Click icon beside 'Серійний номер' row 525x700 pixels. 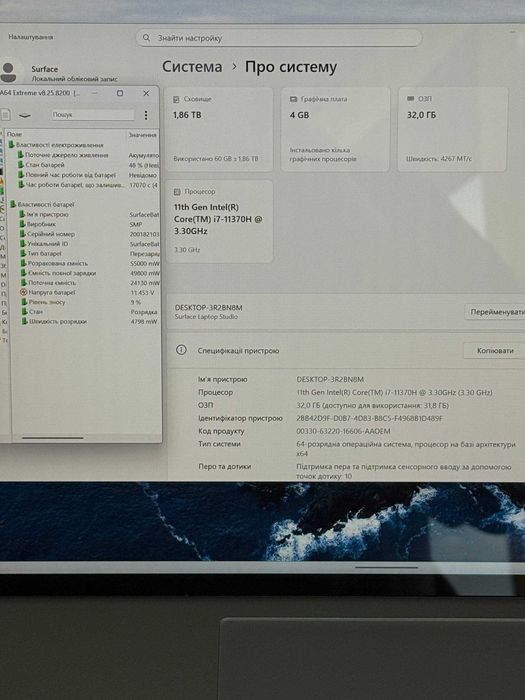click(x=22, y=234)
